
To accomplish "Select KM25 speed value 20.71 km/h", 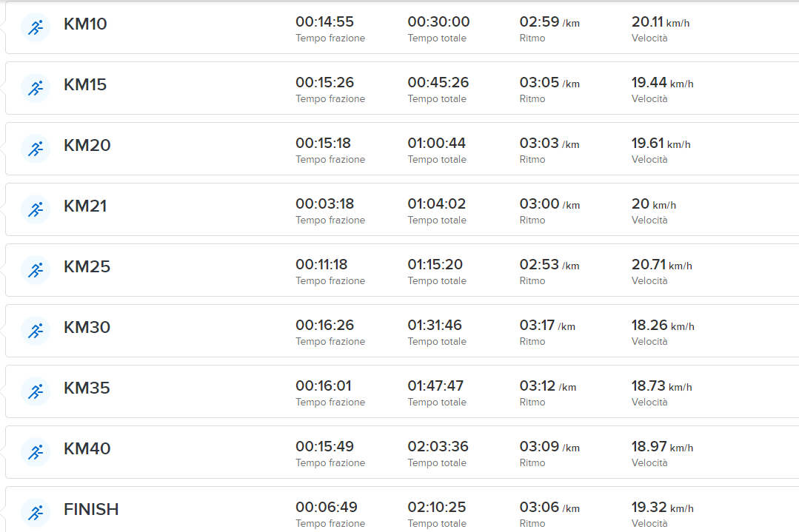I will click(662, 264).
